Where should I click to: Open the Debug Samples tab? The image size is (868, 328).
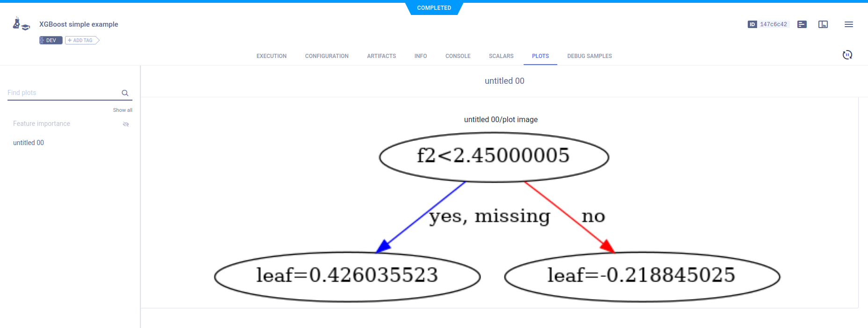click(589, 56)
